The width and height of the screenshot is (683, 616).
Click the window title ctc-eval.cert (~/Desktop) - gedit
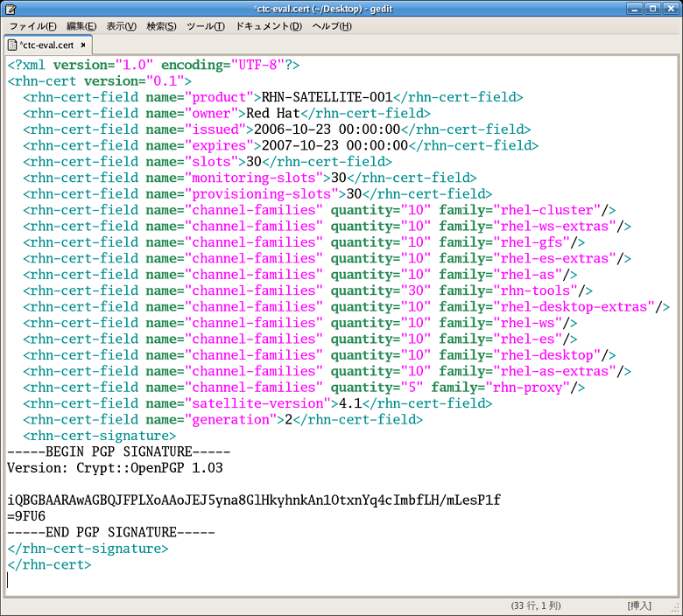(x=322, y=9)
